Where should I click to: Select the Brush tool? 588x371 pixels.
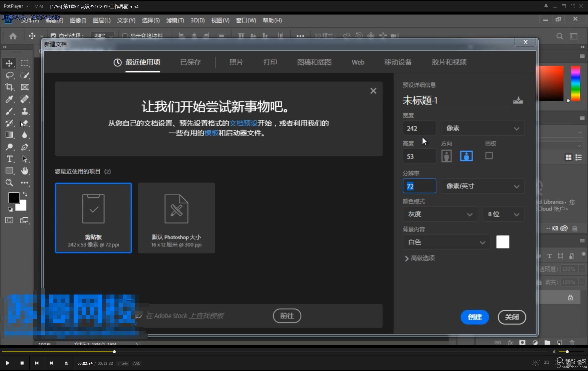(x=9, y=111)
